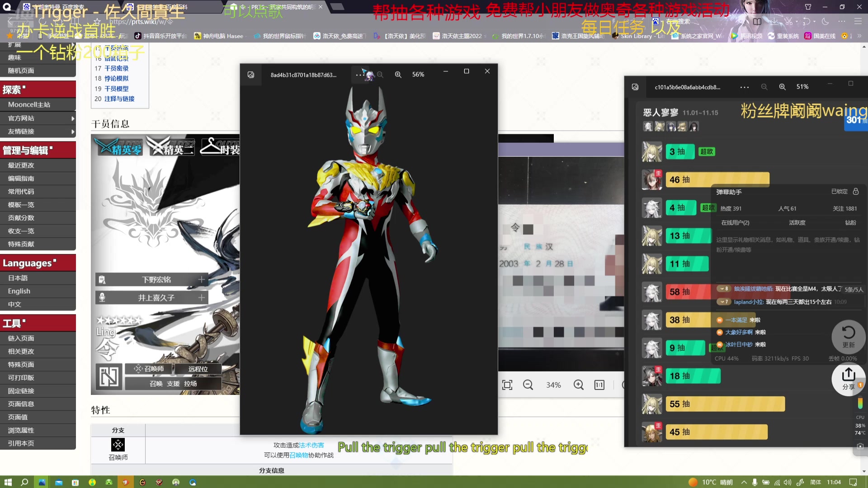Click photo icon in Ultraman viewer titlebar
Viewport: 868px width, 488px height.
251,75
